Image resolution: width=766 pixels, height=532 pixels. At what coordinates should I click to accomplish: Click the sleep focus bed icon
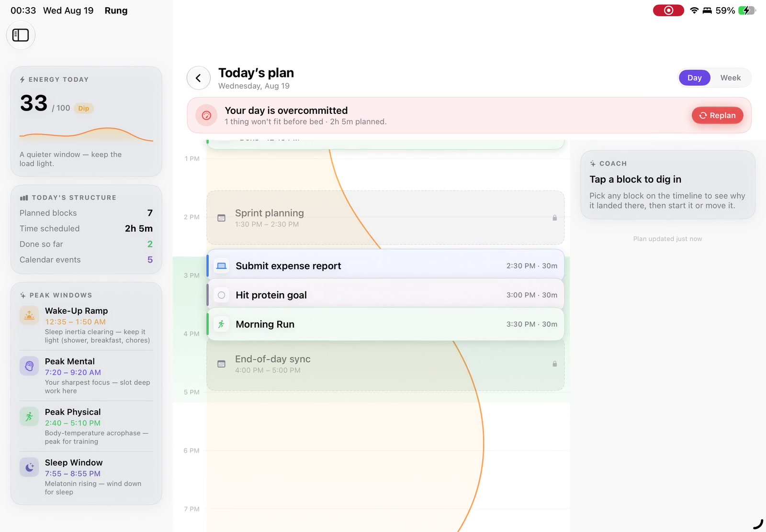[x=707, y=11]
